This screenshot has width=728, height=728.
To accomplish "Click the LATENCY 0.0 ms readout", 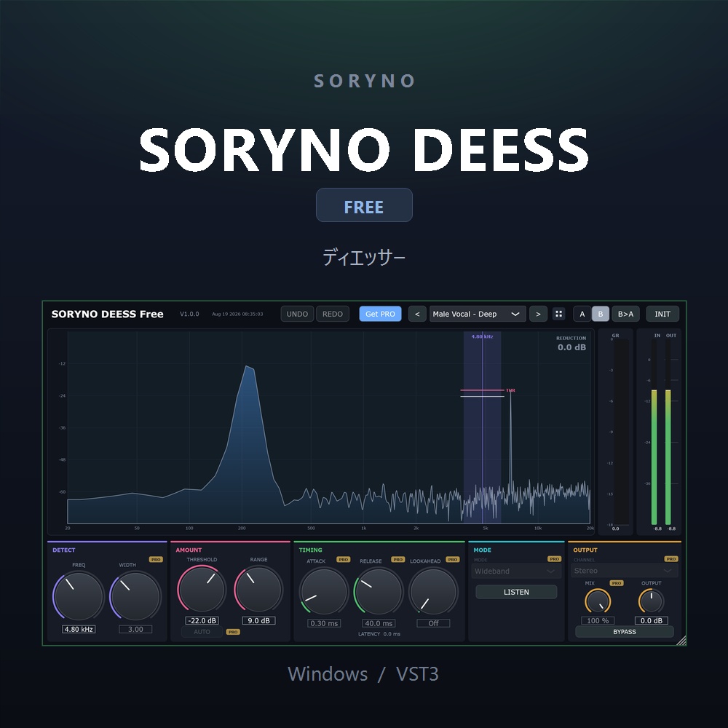I will click(379, 634).
